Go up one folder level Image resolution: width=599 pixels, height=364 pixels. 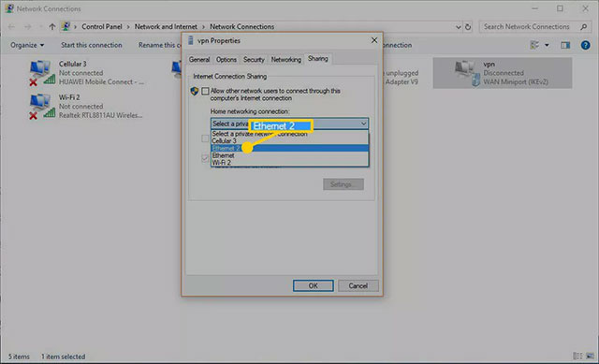click(52, 27)
